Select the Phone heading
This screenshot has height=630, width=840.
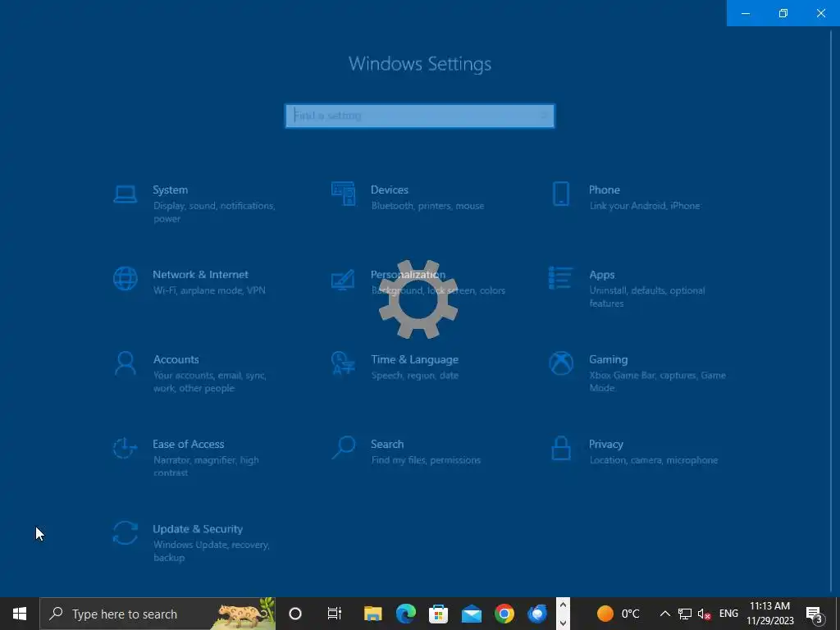(x=605, y=189)
